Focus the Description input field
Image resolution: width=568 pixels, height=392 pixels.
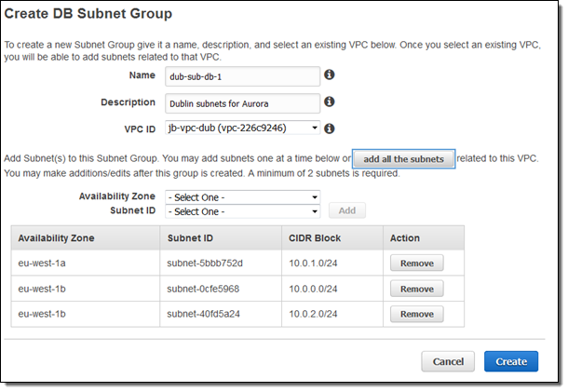pyautogui.click(x=242, y=102)
